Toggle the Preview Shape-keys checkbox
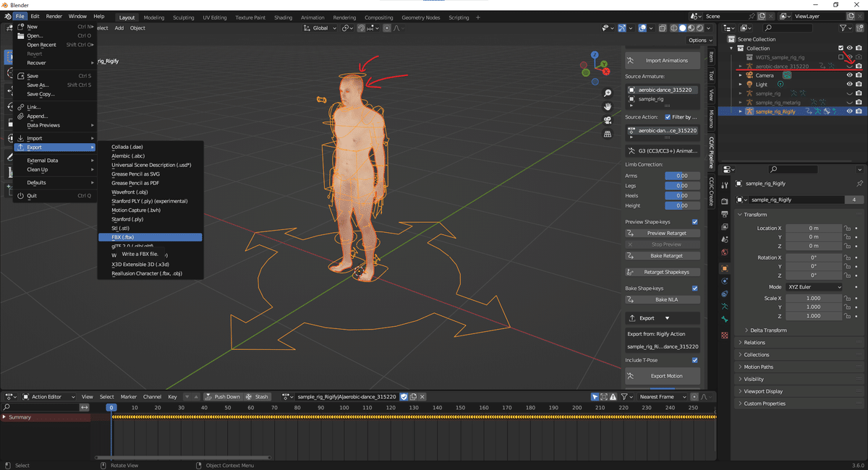The width and height of the screenshot is (868, 470). (695, 222)
